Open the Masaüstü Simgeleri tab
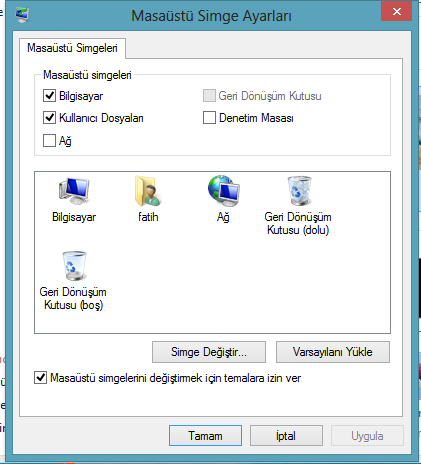The image size is (421, 464). (x=72, y=48)
